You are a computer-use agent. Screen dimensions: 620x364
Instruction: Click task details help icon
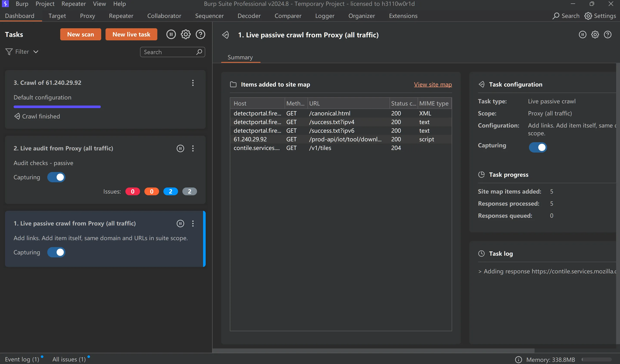coord(607,35)
